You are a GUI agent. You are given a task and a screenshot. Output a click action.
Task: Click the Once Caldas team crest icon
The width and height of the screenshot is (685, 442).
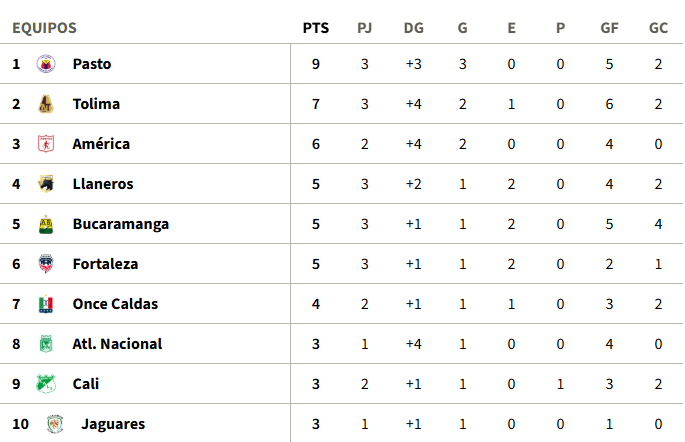pyautogui.click(x=44, y=304)
